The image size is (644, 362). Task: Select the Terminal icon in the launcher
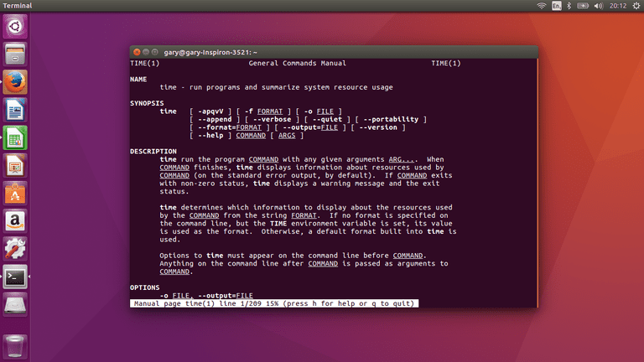point(15,277)
